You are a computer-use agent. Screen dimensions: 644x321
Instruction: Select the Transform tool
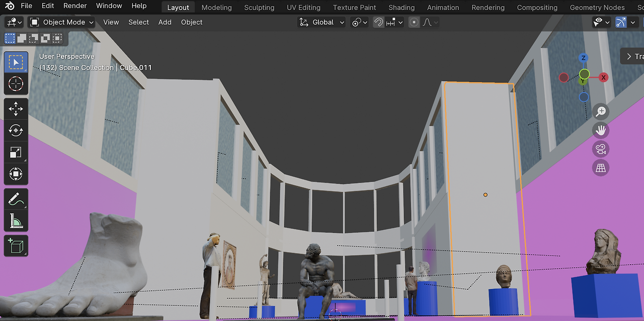click(16, 175)
